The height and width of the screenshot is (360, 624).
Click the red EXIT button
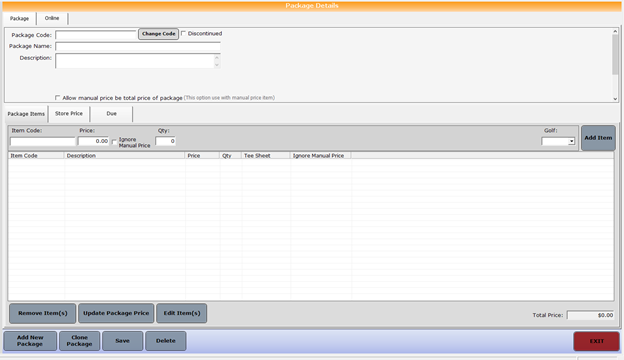tap(596, 341)
